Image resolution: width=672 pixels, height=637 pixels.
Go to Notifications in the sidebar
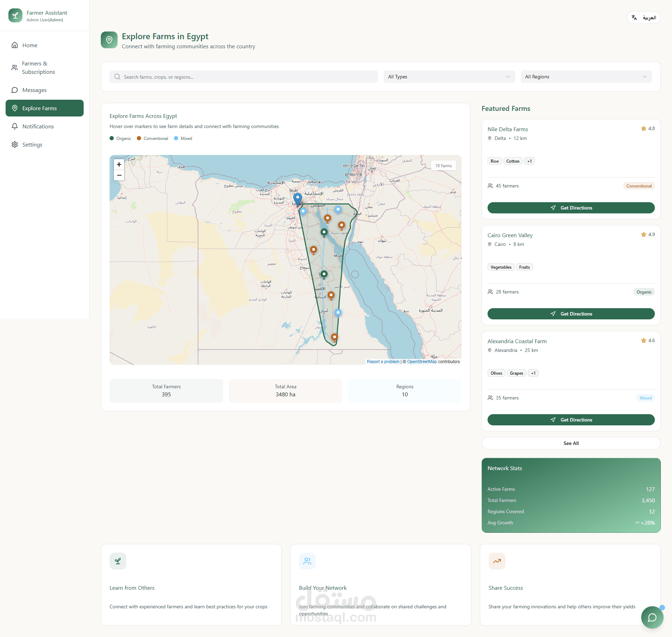(x=38, y=127)
